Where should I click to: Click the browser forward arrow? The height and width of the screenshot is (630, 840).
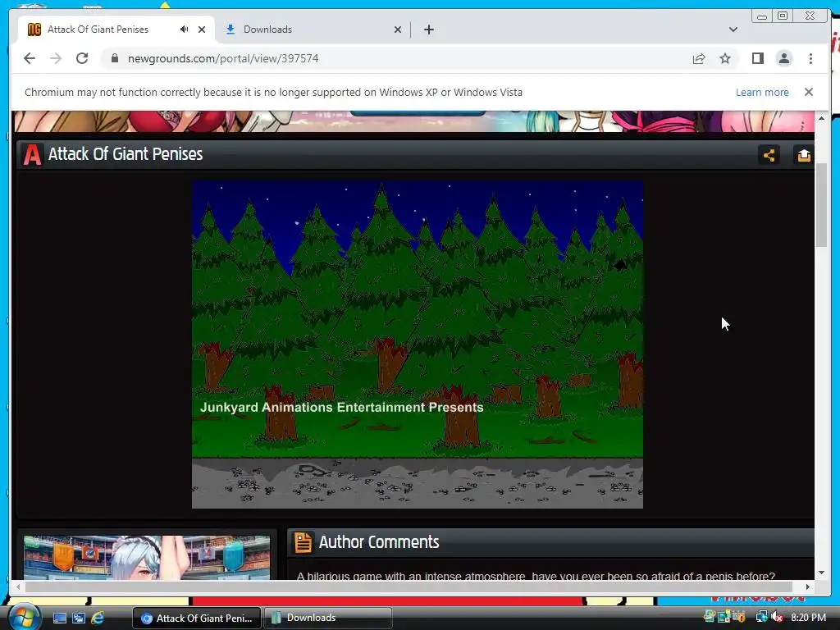coord(56,58)
